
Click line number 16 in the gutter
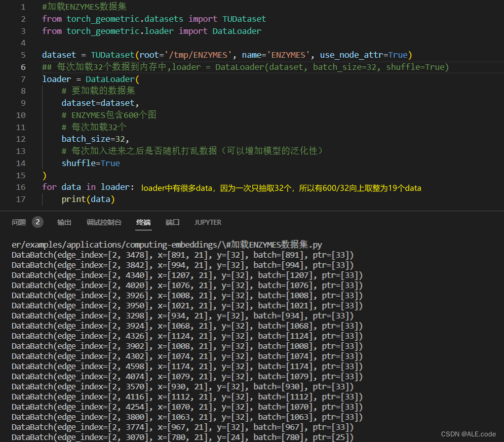21,187
